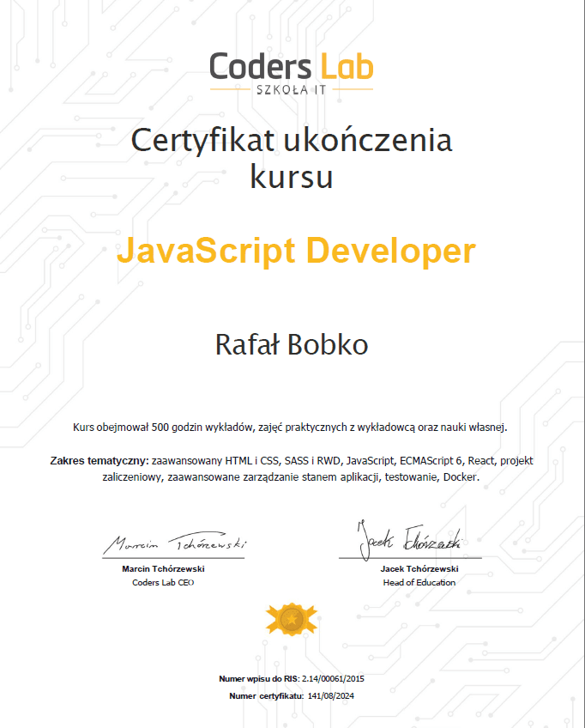
Task: Click the 'Coders Lab CEO' title
Action: 163,583
